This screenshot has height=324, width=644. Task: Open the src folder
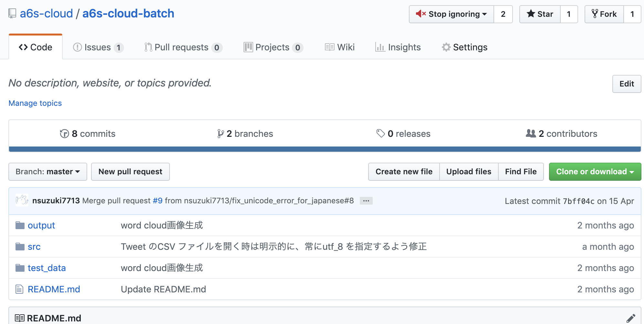coord(34,247)
